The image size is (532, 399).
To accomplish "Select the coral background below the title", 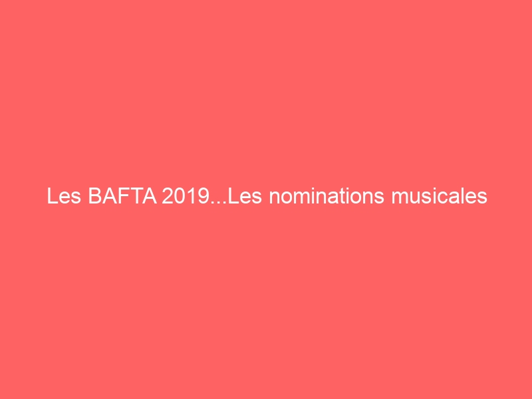I will pos(266,306).
